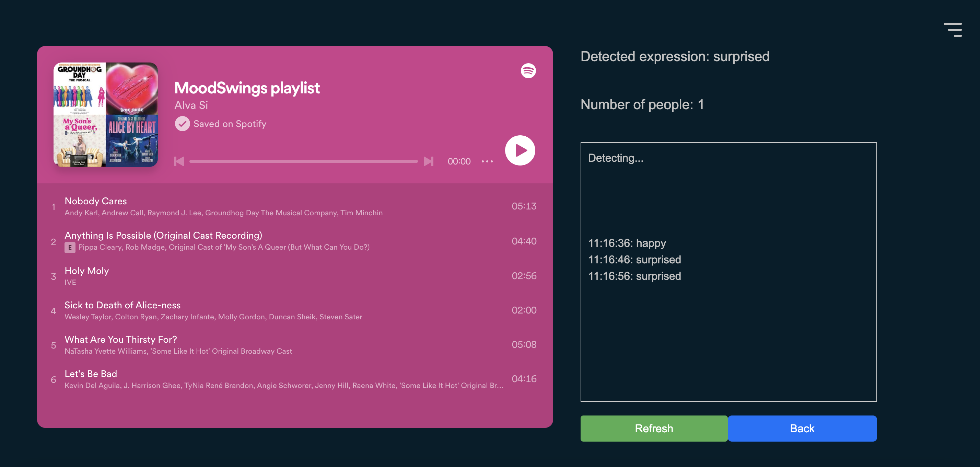Open the three-dots more options menu
The height and width of the screenshot is (467, 980).
[487, 161]
